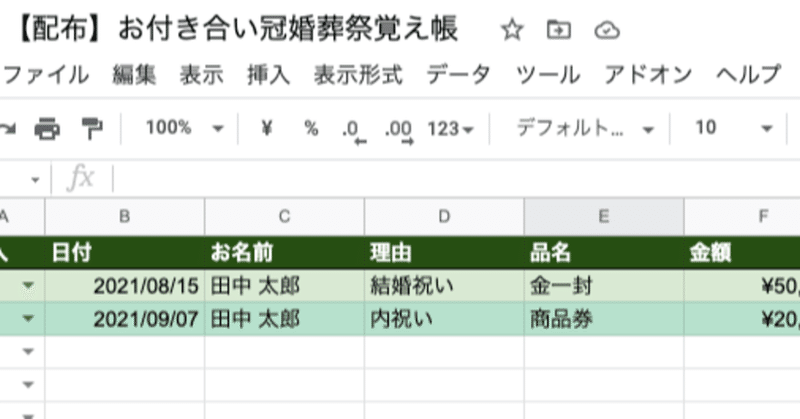Open the 表示 menu
This screenshot has width=800, height=419.
point(202,75)
